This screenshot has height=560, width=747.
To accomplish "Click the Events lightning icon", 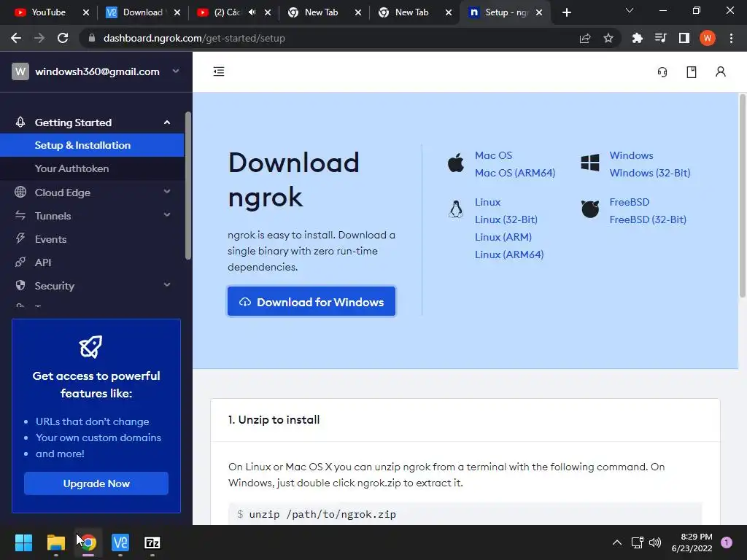I will (20, 238).
